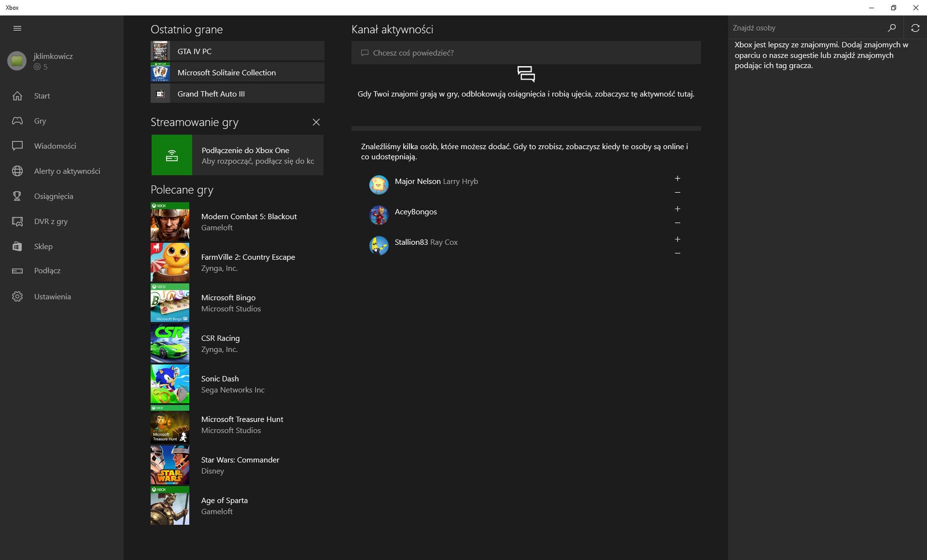Click the CSR Racing title text
Screen dimensions: 927x560
click(x=221, y=338)
